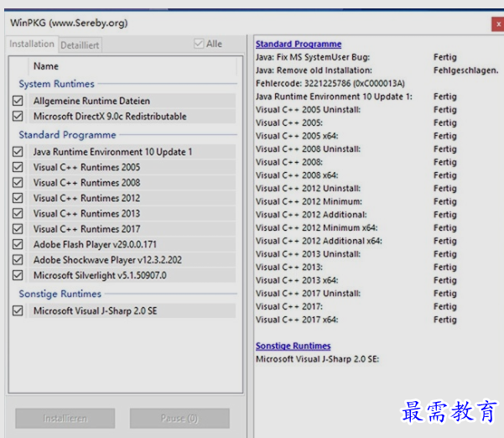Toggle Java Runtime Environment 10 Update 1 checkbox
Image resolution: width=504 pixels, height=438 pixels.
coord(18,152)
